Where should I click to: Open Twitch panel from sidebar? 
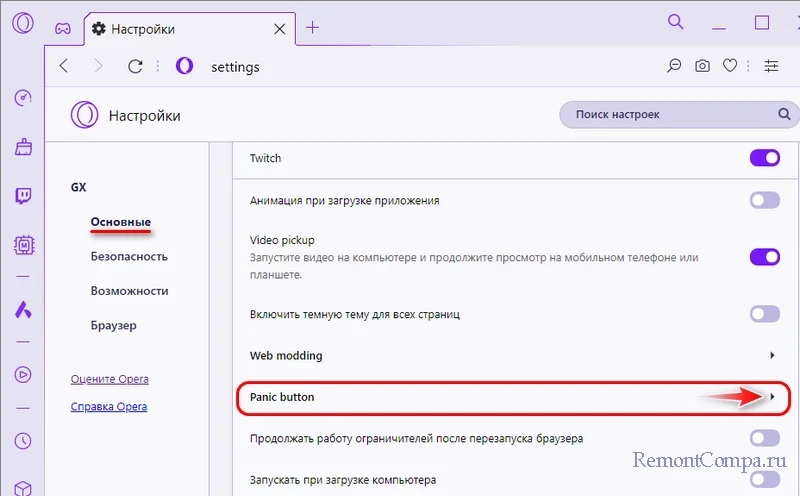pyautogui.click(x=23, y=196)
